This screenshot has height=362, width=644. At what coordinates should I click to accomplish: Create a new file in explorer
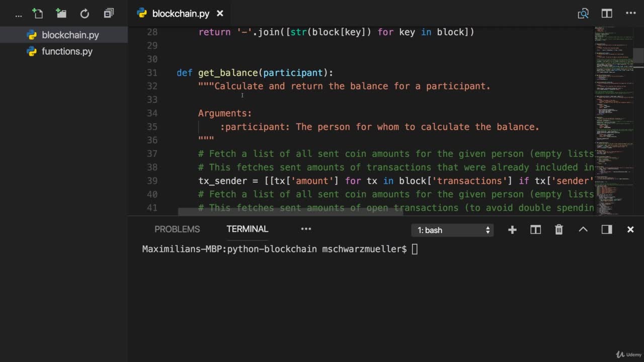[x=38, y=14]
